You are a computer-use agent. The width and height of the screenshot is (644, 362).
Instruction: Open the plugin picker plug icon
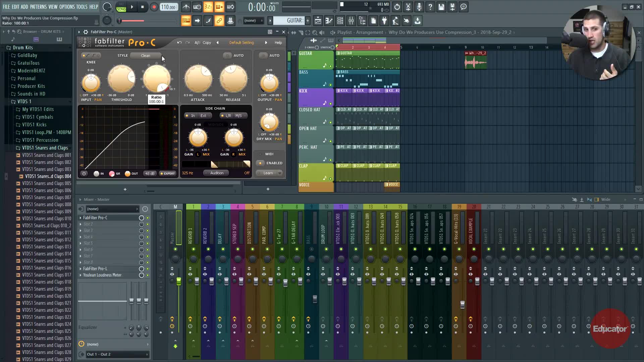(384, 21)
